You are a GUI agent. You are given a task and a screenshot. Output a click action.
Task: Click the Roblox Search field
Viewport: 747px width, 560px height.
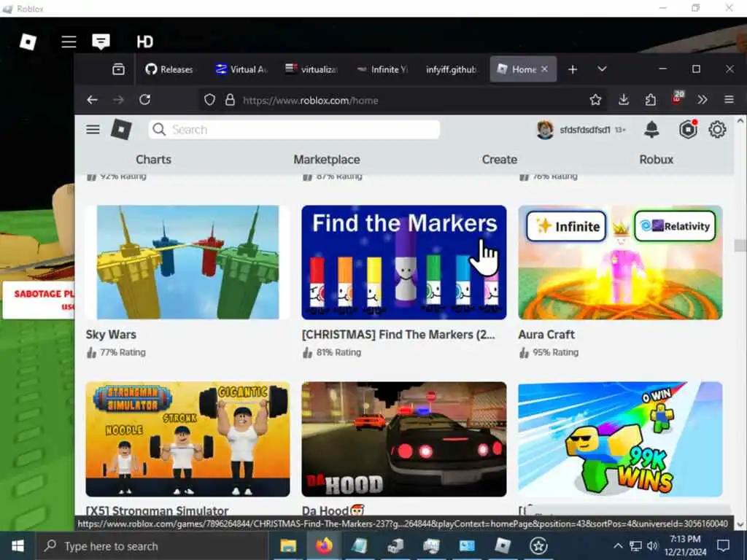click(294, 130)
